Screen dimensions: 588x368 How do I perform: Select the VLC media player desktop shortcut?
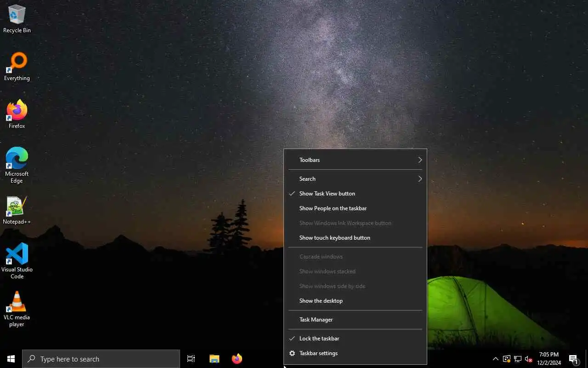[x=17, y=309]
